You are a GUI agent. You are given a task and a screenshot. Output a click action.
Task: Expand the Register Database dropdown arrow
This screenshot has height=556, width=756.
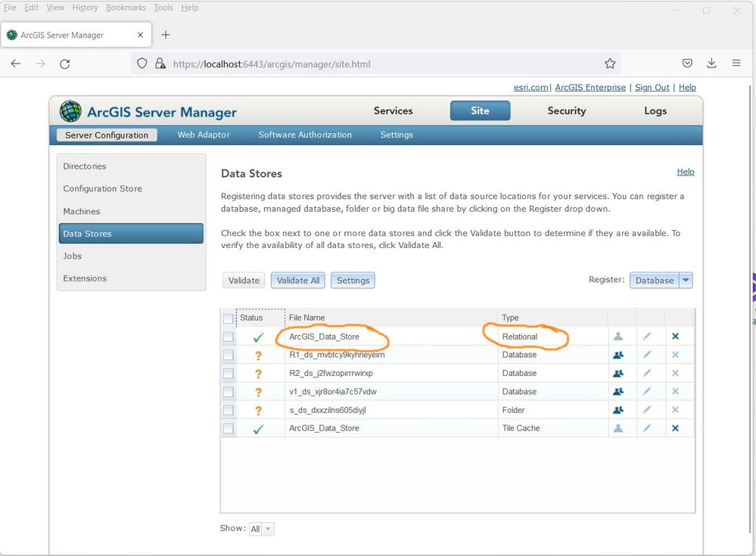pyautogui.click(x=686, y=280)
